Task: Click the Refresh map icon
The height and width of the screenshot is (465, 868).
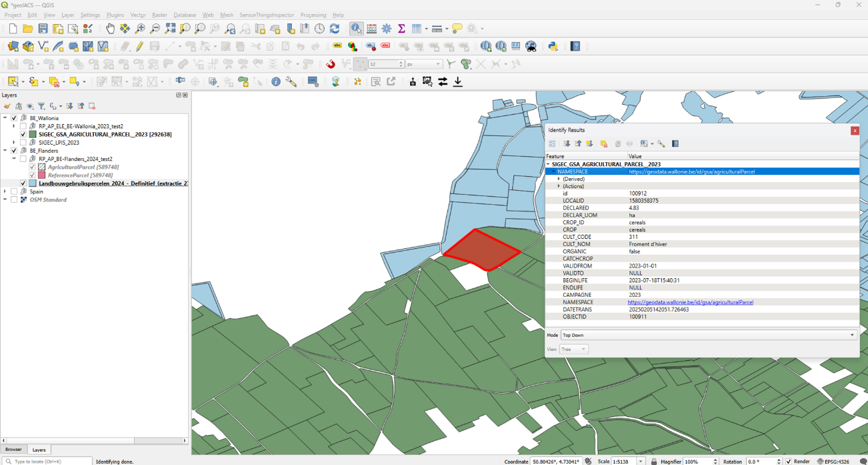Action: (x=335, y=29)
